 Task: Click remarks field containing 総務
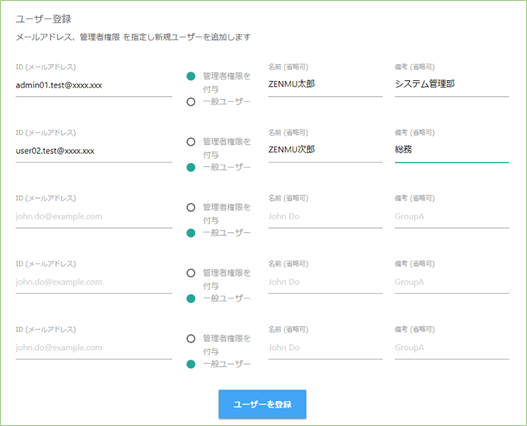[452, 150]
